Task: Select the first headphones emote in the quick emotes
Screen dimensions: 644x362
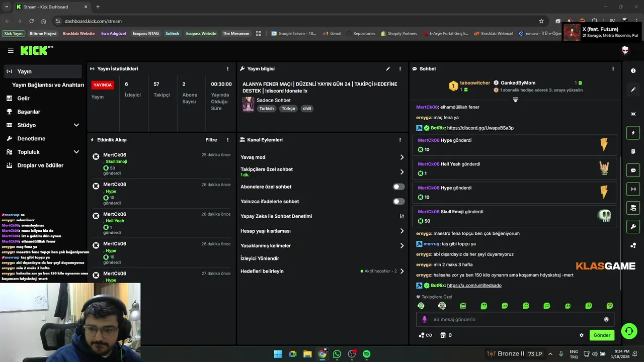Action: click(x=421, y=306)
